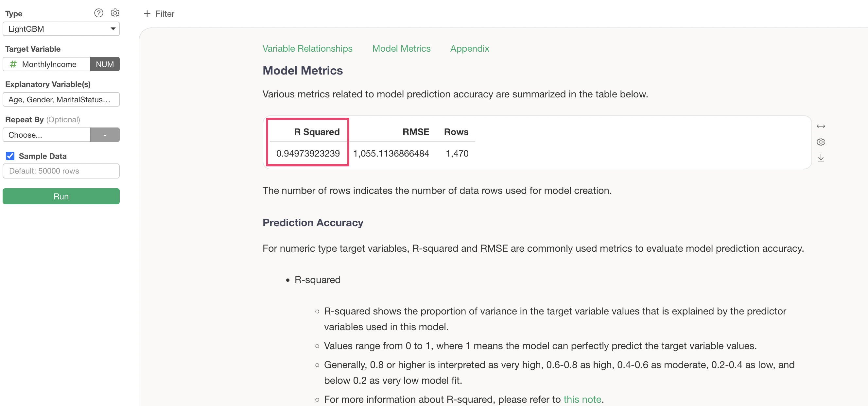
Task: Click the plus icon to add Filter
Action: pyautogui.click(x=147, y=14)
